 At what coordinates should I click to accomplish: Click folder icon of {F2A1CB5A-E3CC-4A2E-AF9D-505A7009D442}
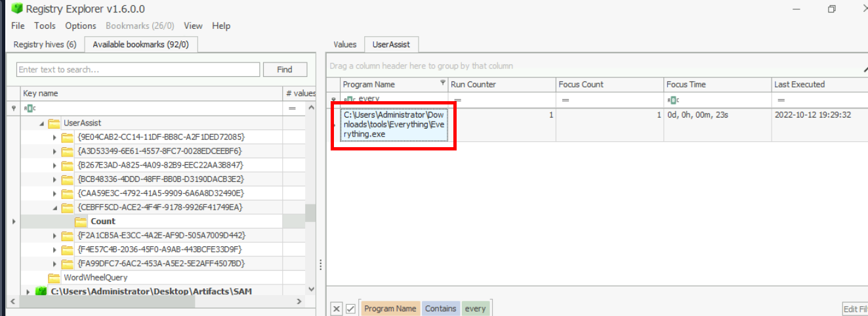click(68, 235)
